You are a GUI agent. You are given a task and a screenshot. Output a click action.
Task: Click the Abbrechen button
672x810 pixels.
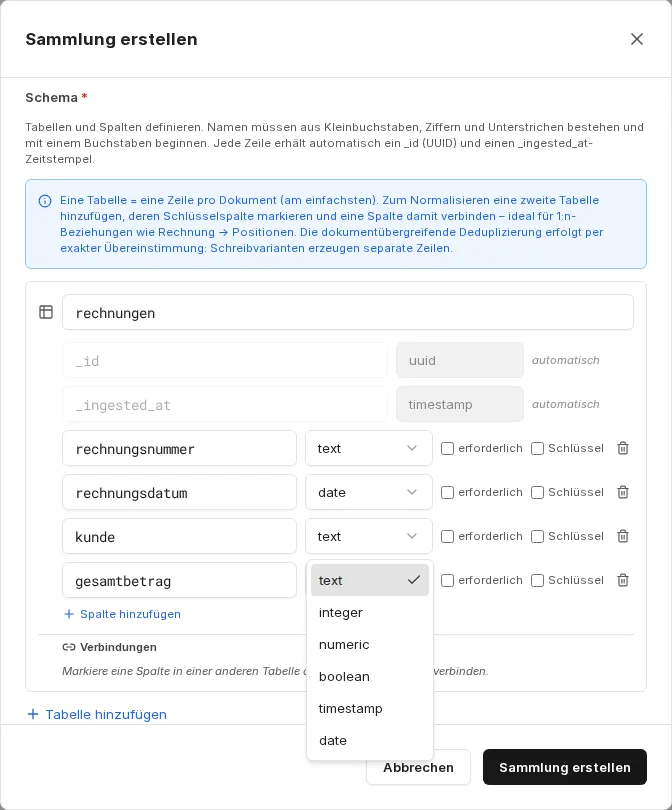click(418, 768)
